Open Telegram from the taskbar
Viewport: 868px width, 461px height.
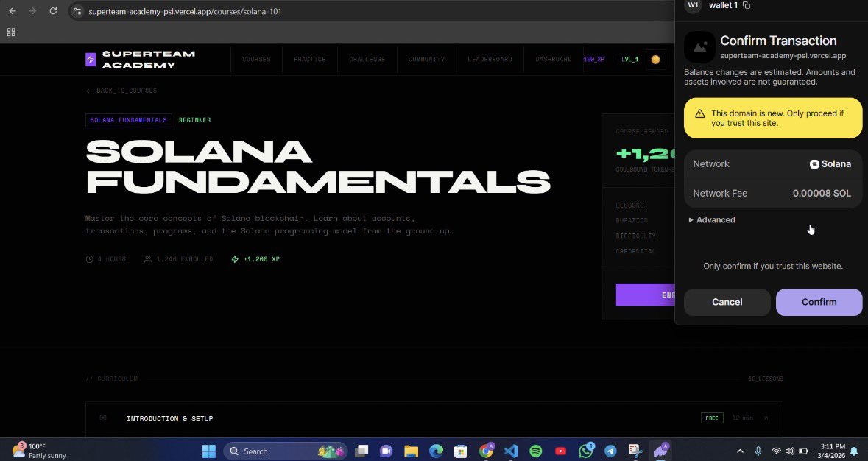(x=610, y=451)
